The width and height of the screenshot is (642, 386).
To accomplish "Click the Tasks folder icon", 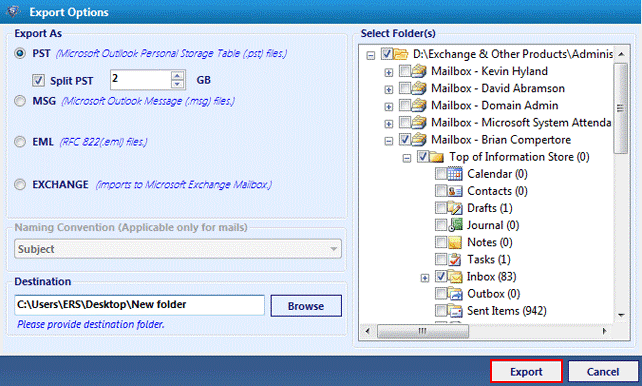I will 455,260.
